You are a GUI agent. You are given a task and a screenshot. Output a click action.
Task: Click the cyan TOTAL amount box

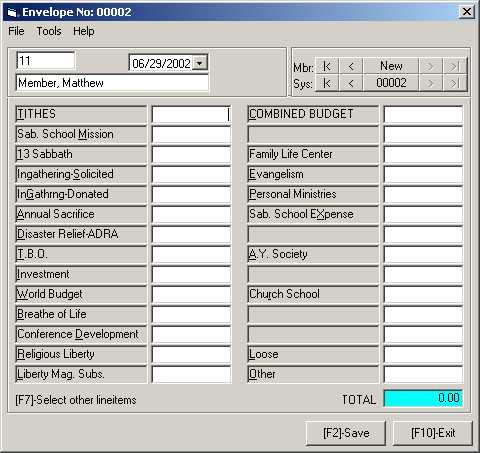pos(423,398)
